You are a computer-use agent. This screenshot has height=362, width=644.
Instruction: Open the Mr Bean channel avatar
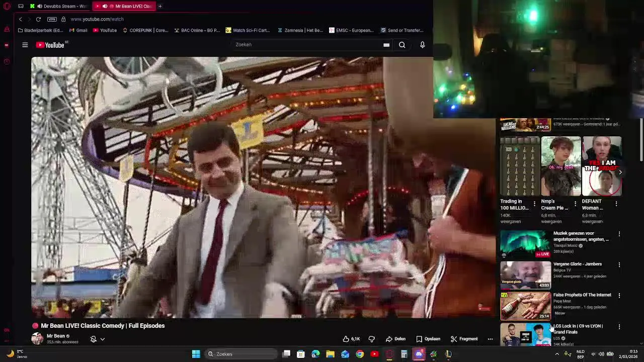point(37,338)
